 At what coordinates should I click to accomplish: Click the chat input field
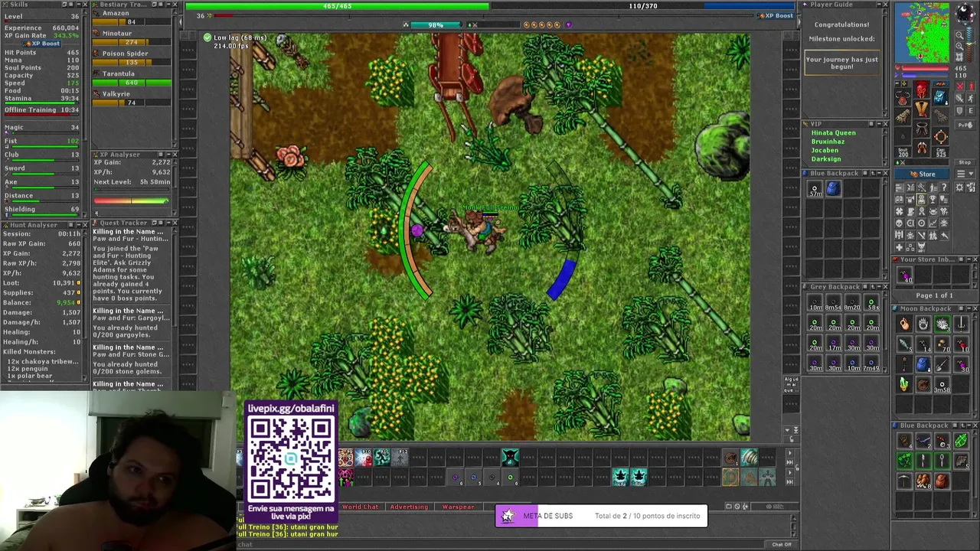(x=500, y=544)
